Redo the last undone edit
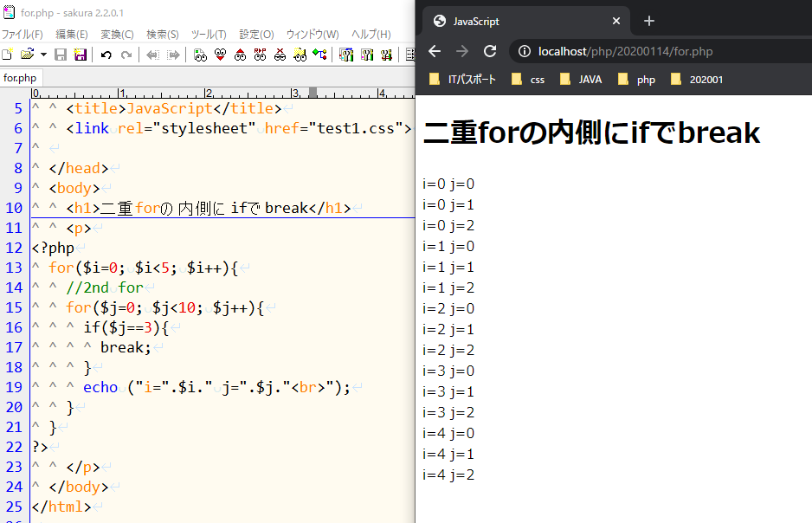The height and width of the screenshot is (523, 812). click(x=126, y=55)
